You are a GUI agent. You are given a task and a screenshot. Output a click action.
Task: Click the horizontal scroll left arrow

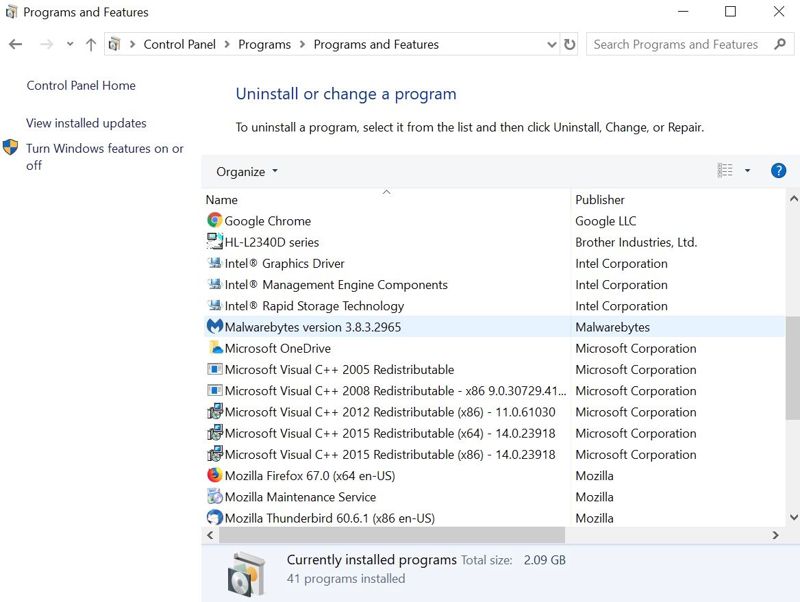[x=210, y=535]
